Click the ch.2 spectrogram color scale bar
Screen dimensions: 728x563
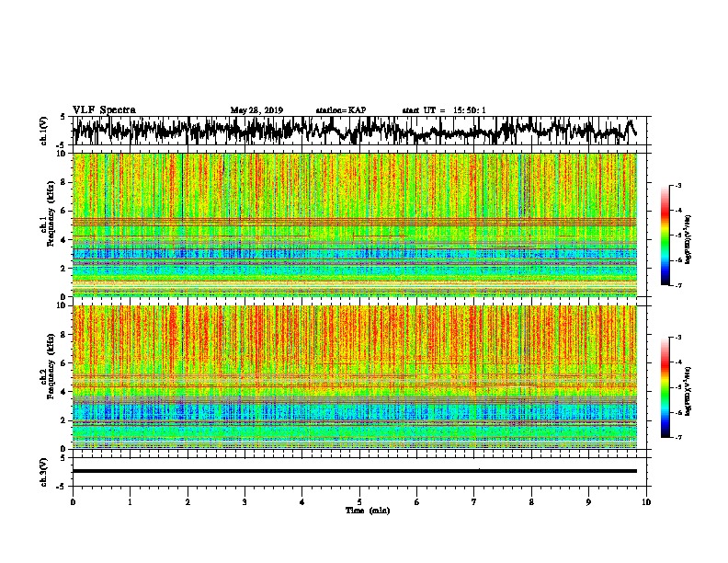pos(665,387)
